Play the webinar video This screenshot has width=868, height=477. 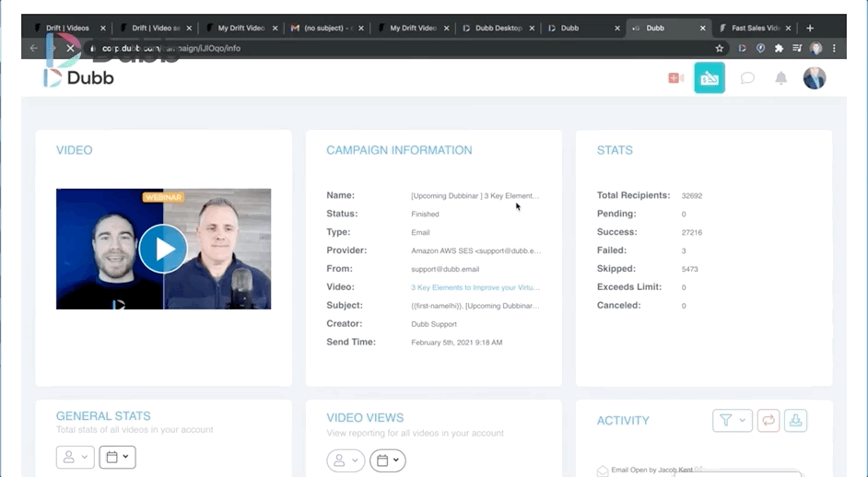click(163, 249)
